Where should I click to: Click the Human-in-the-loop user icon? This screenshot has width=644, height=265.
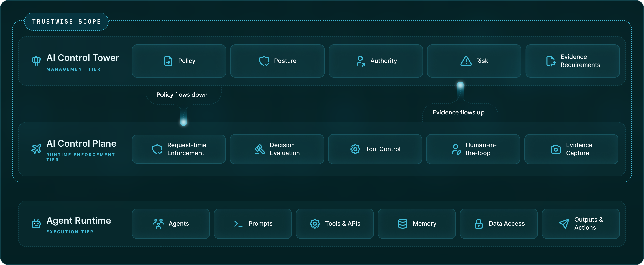(456, 149)
